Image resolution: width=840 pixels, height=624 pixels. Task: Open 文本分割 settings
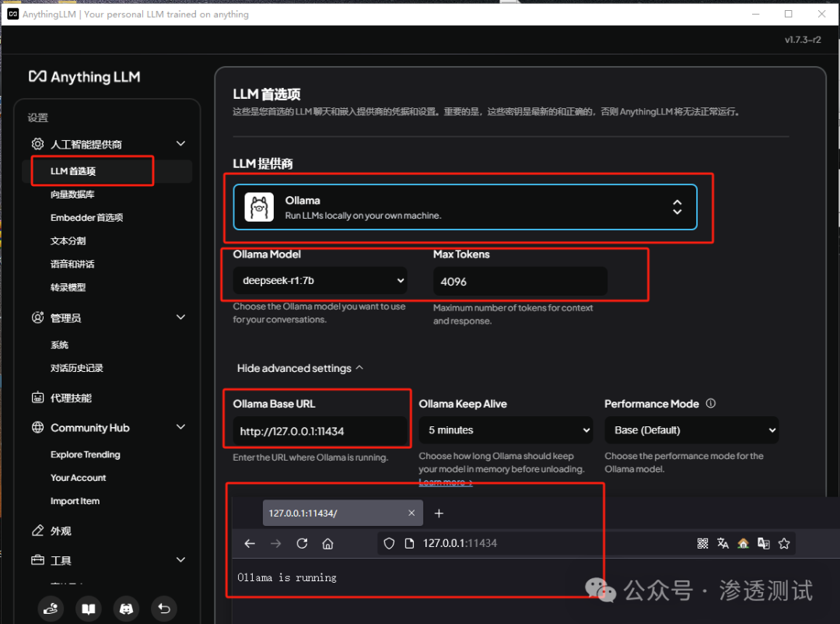(x=68, y=240)
